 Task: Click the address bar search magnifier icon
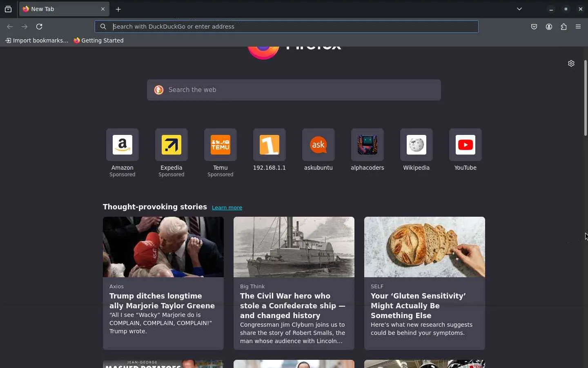click(103, 27)
